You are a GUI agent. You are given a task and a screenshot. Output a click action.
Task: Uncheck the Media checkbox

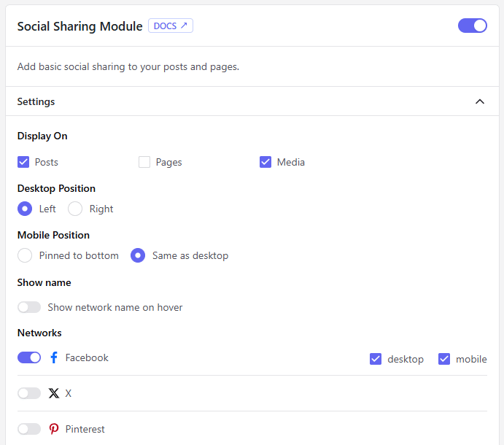265,162
